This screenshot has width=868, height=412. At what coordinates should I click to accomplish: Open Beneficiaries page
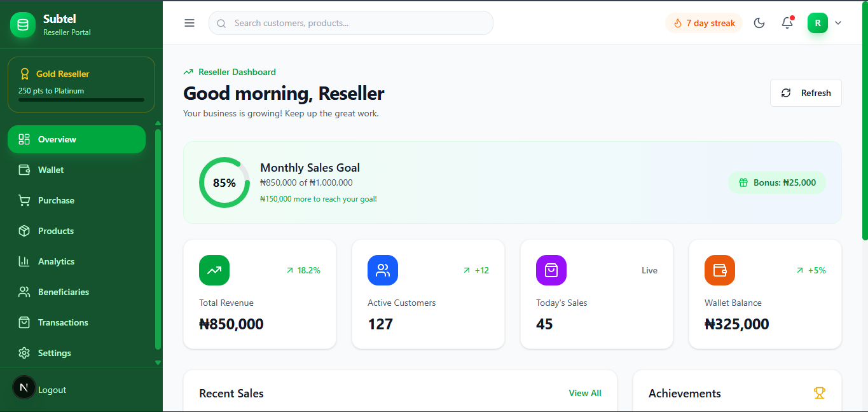76,292
